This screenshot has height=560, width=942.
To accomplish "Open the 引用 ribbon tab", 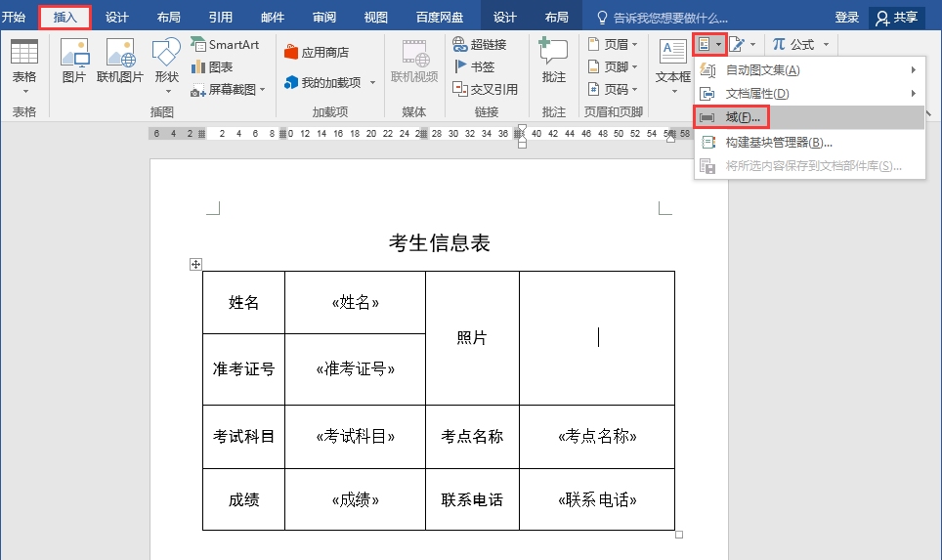I will tap(221, 17).
